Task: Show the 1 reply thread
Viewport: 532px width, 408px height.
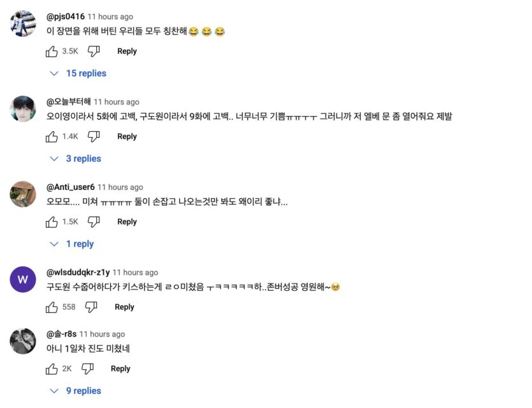Action: pyautogui.click(x=72, y=244)
